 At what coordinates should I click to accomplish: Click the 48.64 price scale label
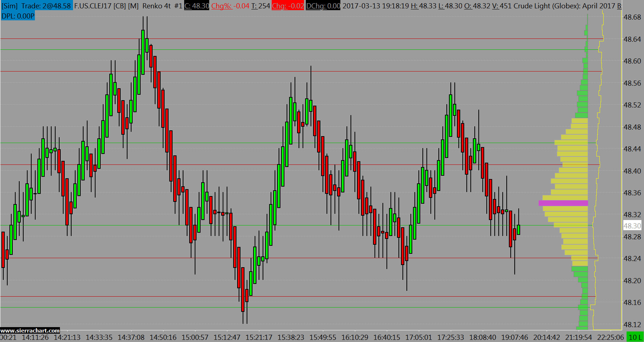tap(632, 39)
